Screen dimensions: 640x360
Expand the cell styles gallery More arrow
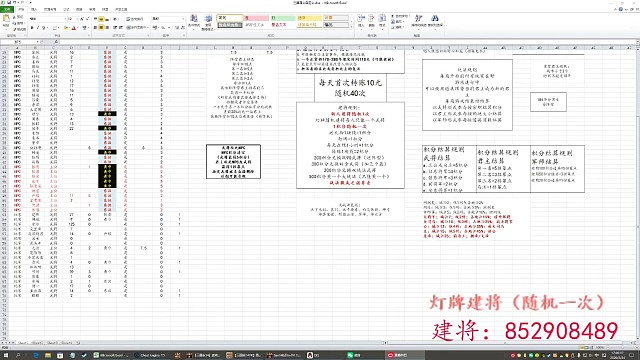[351, 27]
